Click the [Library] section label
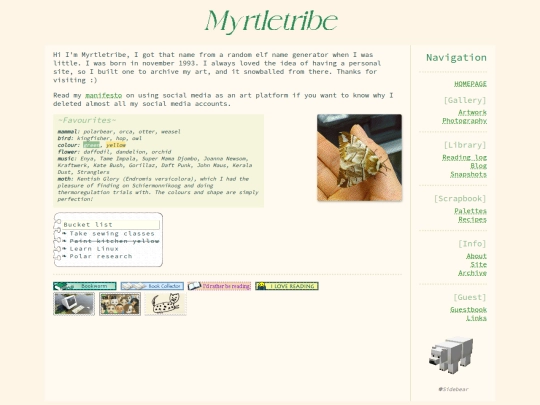Screen dimensions: 540x405 pos(465,145)
